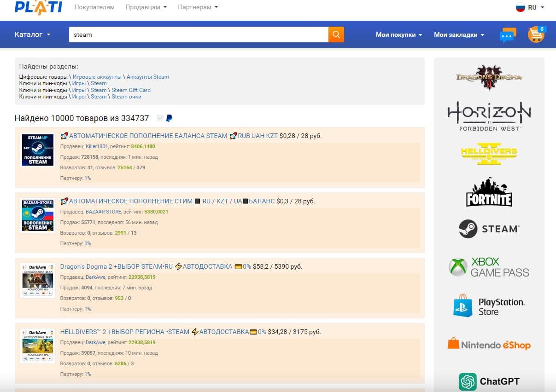Click the search field containing steam
This screenshot has height=392, width=556.
(199, 35)
